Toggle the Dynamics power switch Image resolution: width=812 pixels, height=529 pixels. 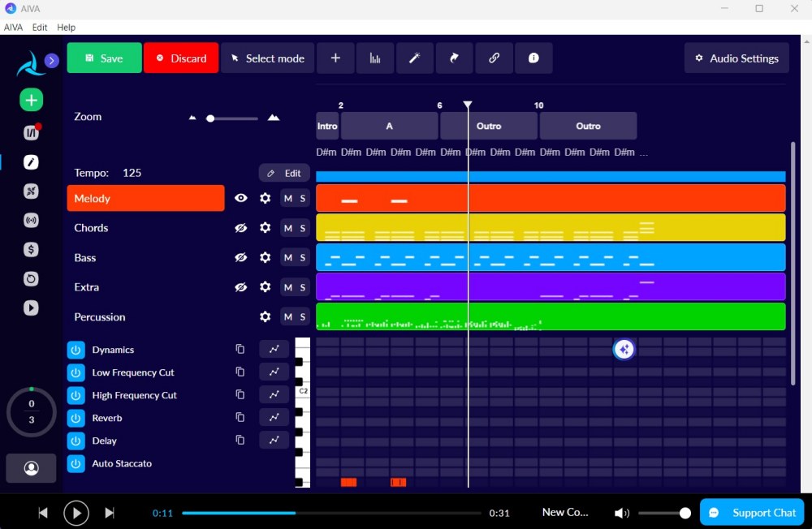coord(76,350)
